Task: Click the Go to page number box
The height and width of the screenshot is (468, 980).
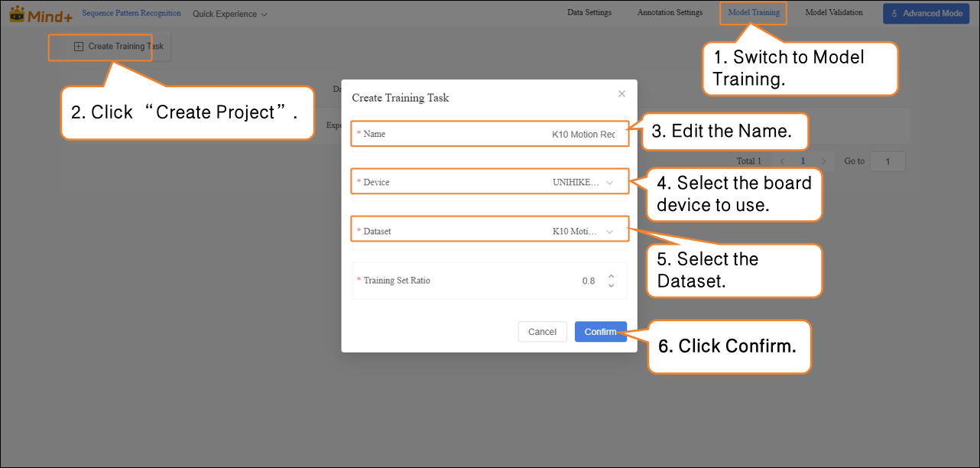Action: (x=887, y=161)
